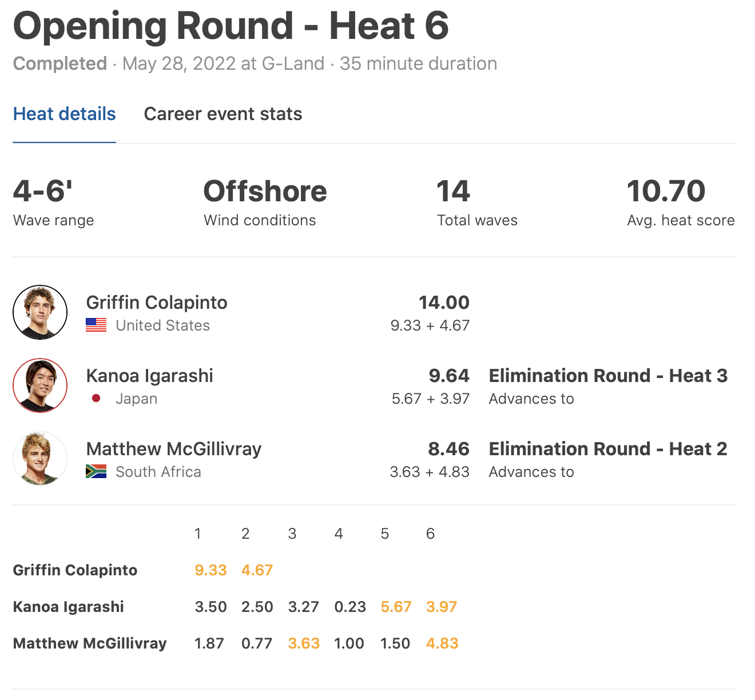
Task: Open the Career event stats tab
Action: tap(223, 114)
